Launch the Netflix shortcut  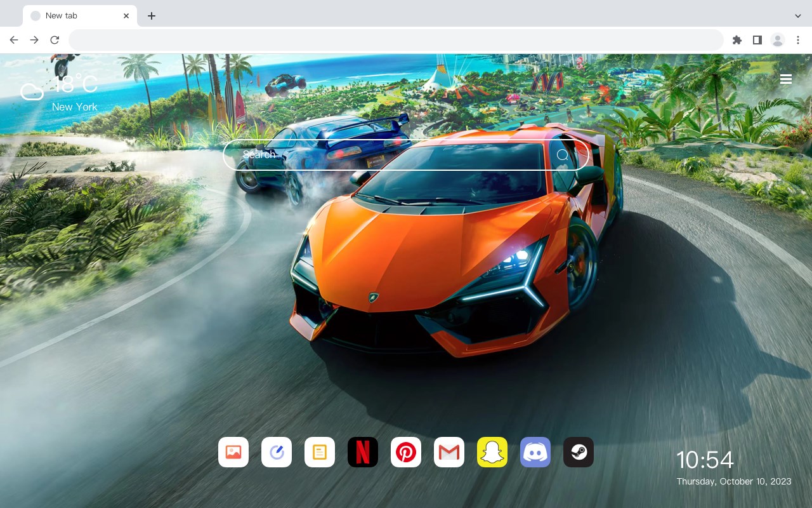[363, 452]
